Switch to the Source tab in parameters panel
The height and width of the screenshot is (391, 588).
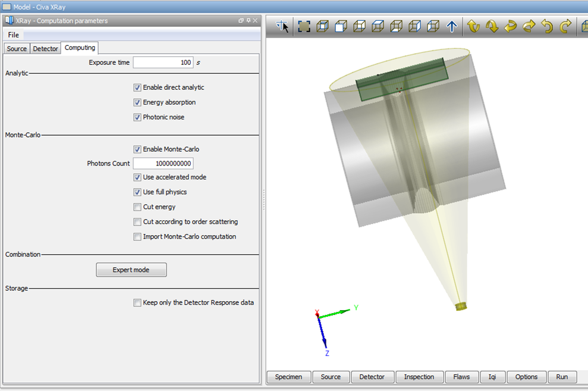[17, 49]
